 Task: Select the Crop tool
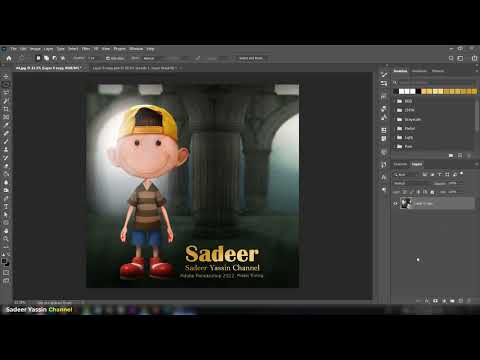point(6,109)
